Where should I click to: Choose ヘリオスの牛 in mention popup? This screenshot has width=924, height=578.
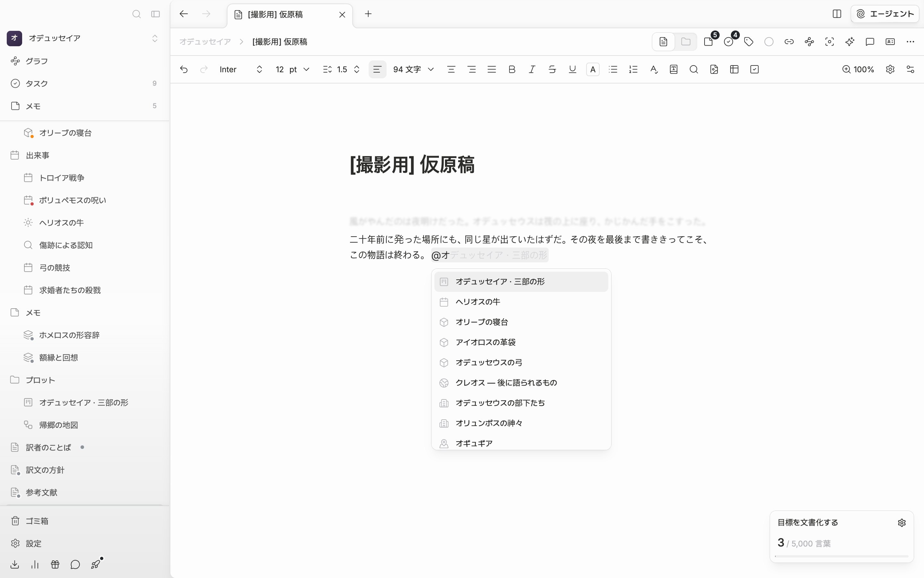[521, 302]
